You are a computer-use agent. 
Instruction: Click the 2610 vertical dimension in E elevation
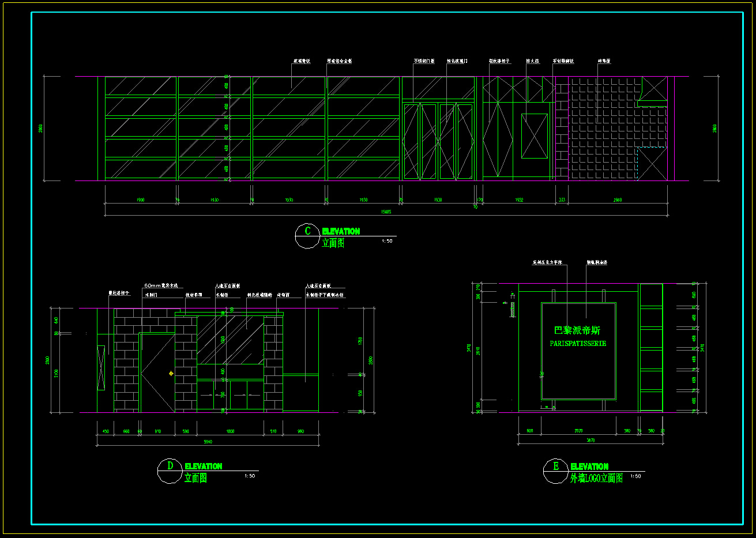point(478,350)
